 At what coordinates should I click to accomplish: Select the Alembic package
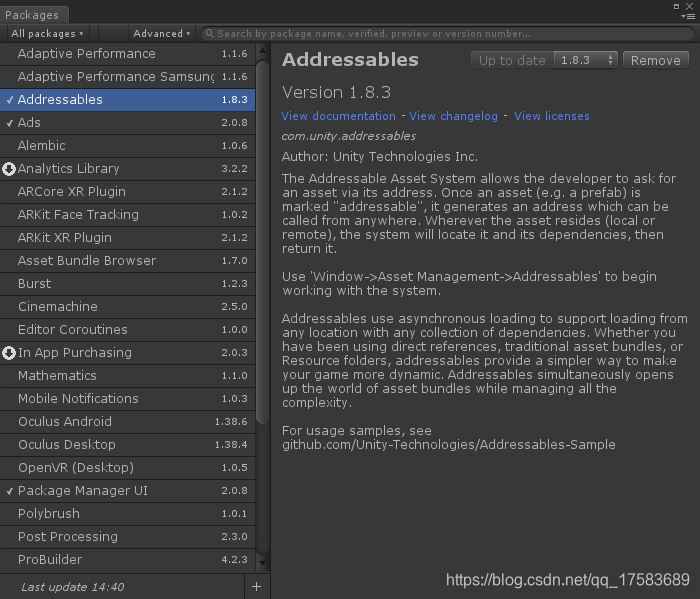click(x=128, y=146)
